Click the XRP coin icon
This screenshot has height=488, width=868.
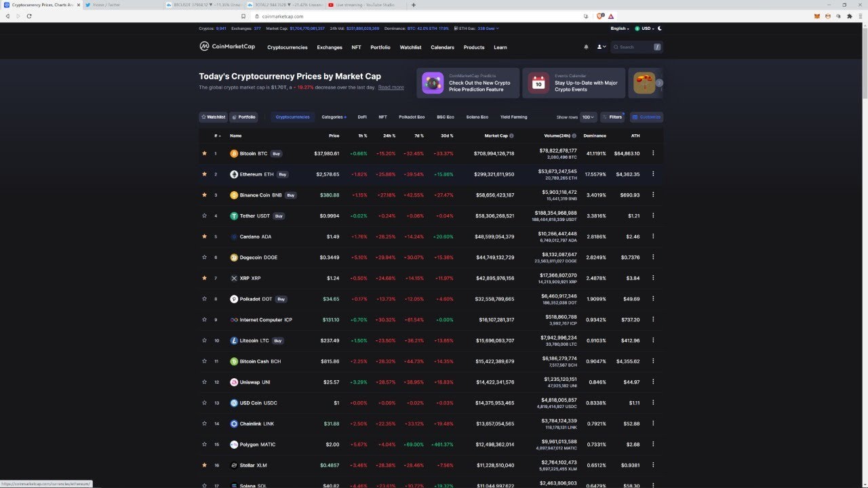pyautogui.click(x=234, y=279)
